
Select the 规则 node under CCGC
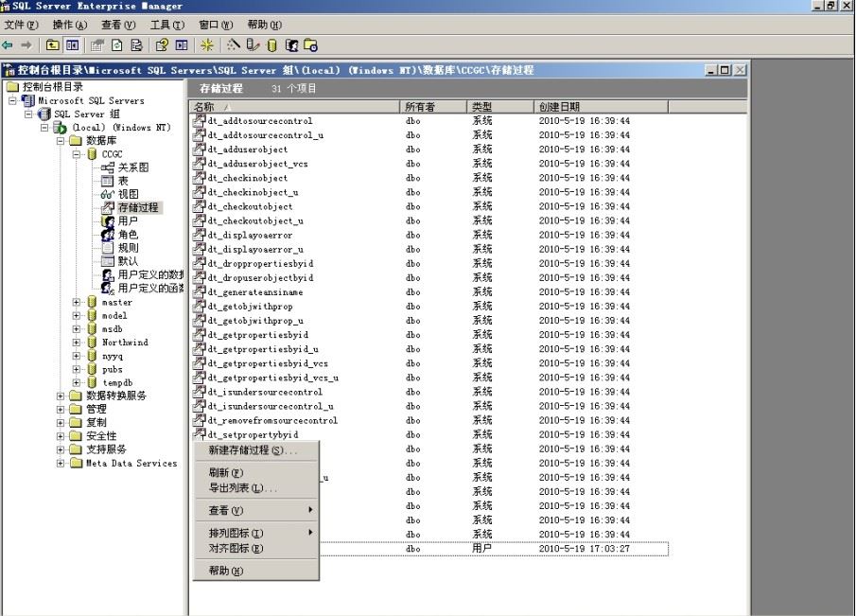coord(128,248)
